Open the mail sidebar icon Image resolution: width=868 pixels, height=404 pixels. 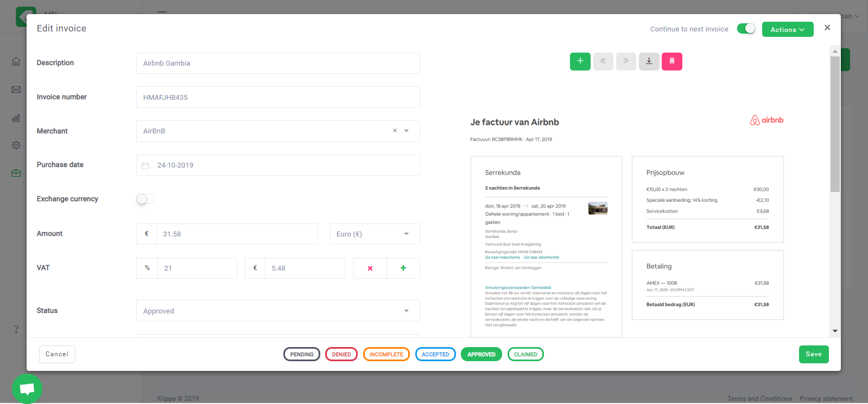pos(16,89)
